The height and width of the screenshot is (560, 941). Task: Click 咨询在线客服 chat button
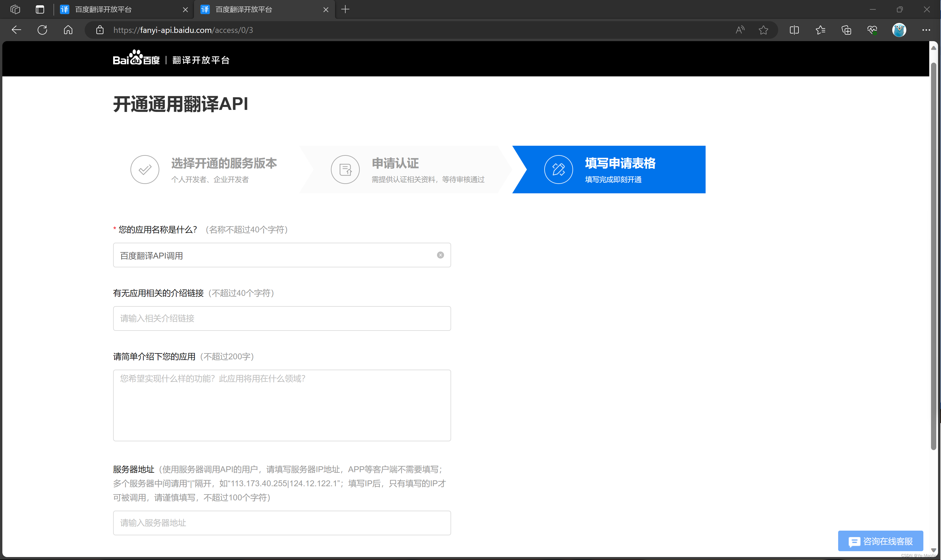(x=880, y=541)
